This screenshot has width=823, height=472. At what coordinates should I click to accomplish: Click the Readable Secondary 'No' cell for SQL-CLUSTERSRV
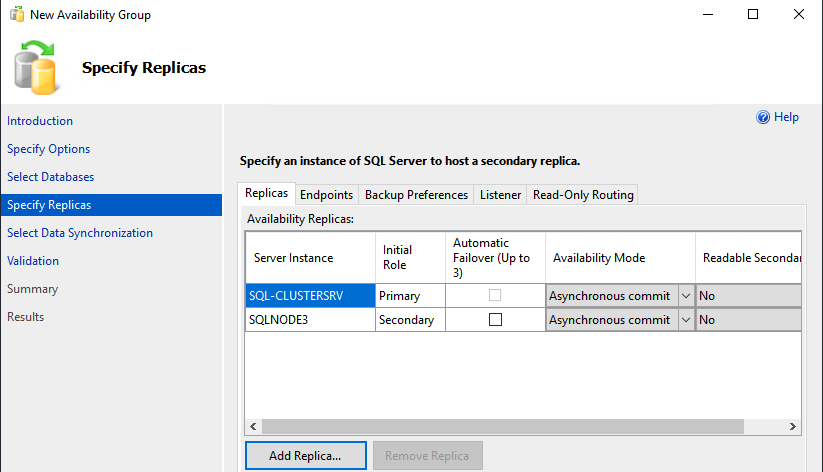click(748, 296)
